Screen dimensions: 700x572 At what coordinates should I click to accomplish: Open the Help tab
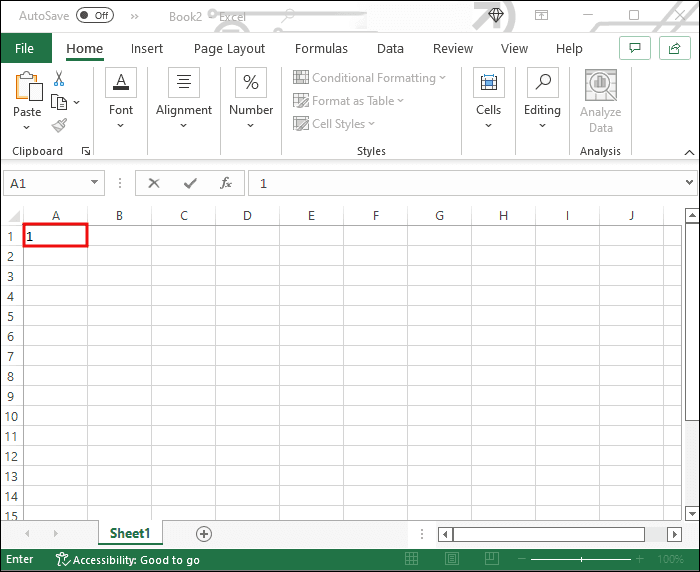pyautogui.click(x=569, y=48)
